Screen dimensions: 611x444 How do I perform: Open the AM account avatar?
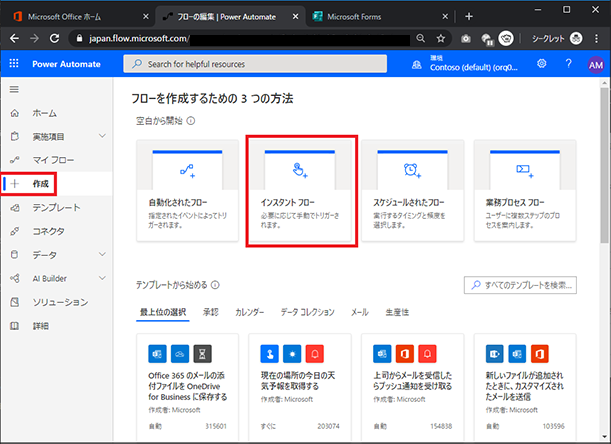(x=595, y=65)
